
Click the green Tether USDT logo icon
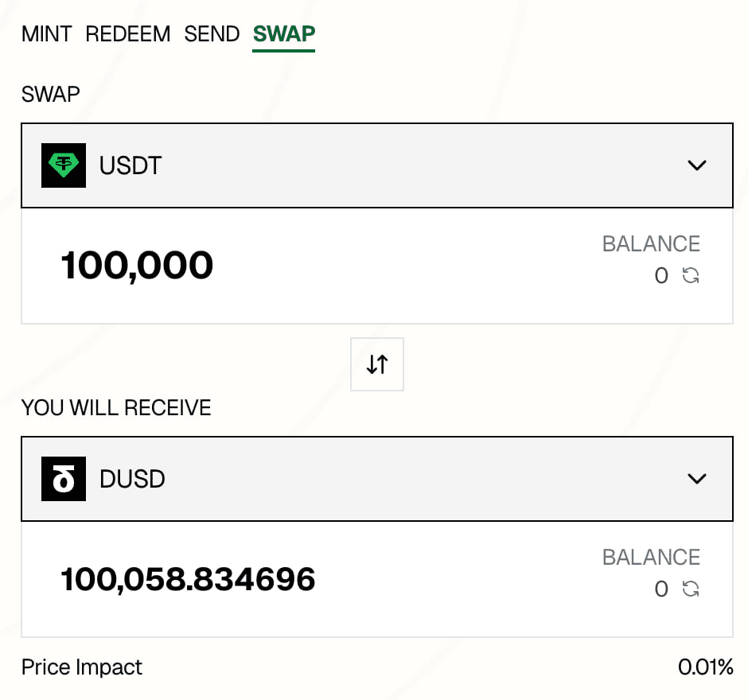coord(64,165)
